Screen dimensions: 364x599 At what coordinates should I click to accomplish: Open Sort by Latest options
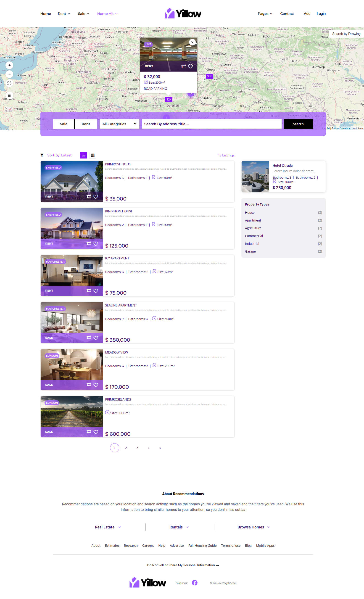click(59, 155)
